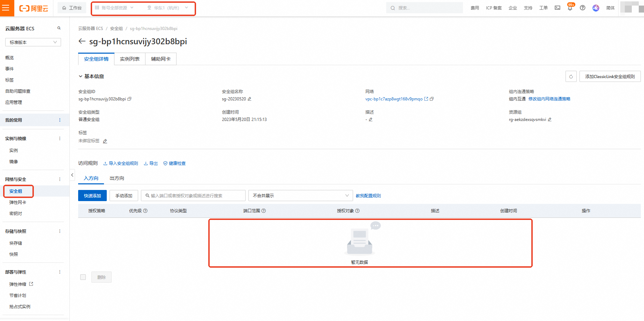The height and width of the screenshot is (321, 644).
Task: Open the 费用 menu in top bar
Action: coord(475,8)
